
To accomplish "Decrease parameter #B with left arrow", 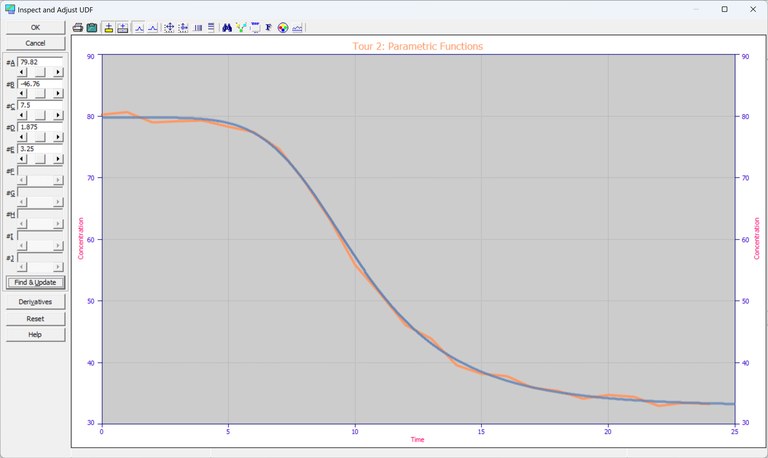I will (22, 94).
